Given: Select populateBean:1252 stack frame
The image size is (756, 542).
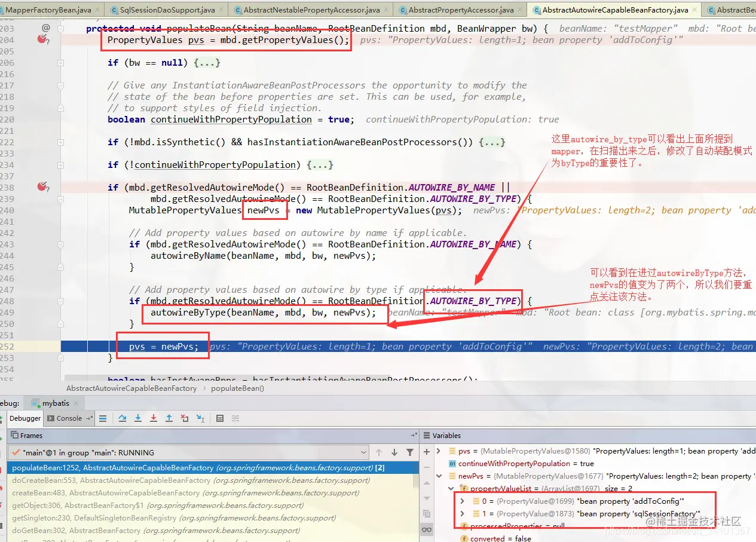Looking at the screenshot, I should click(x=213, y=467).
